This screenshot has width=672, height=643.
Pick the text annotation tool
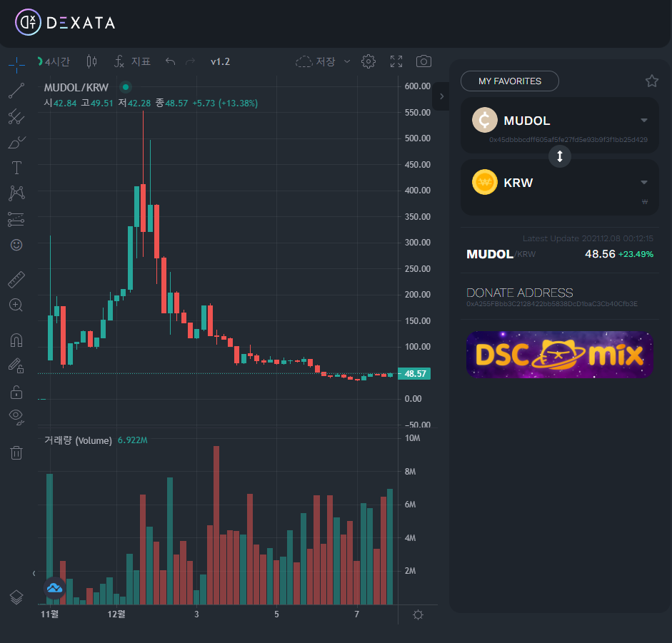coord(16,168)
